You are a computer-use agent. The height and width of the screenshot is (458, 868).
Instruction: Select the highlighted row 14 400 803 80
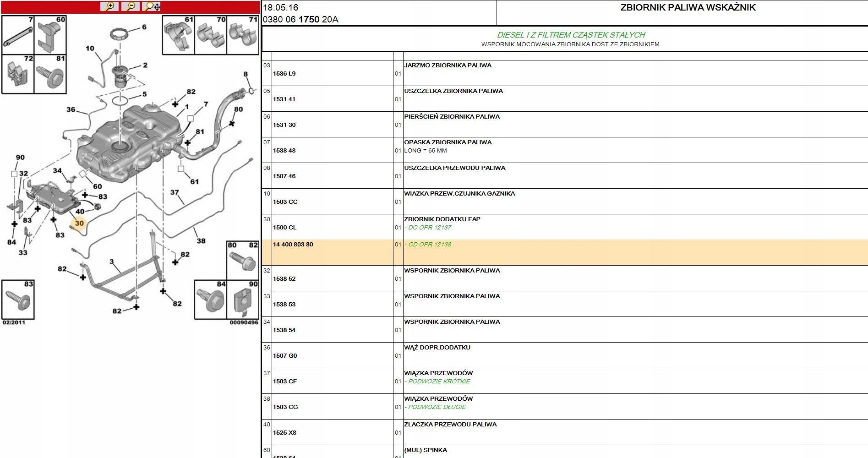565,252
